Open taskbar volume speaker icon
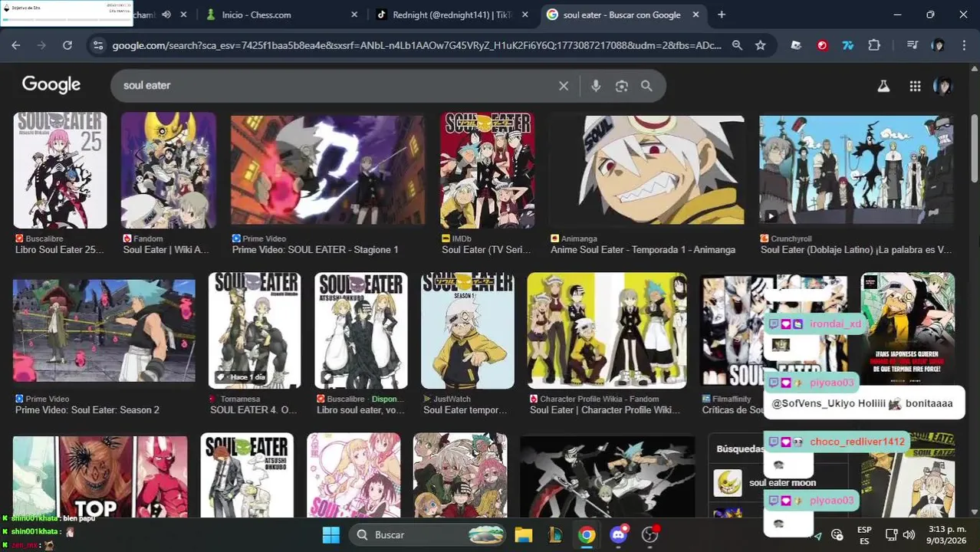The height and width of the screenshot is (552, 980). coord(909,535)
